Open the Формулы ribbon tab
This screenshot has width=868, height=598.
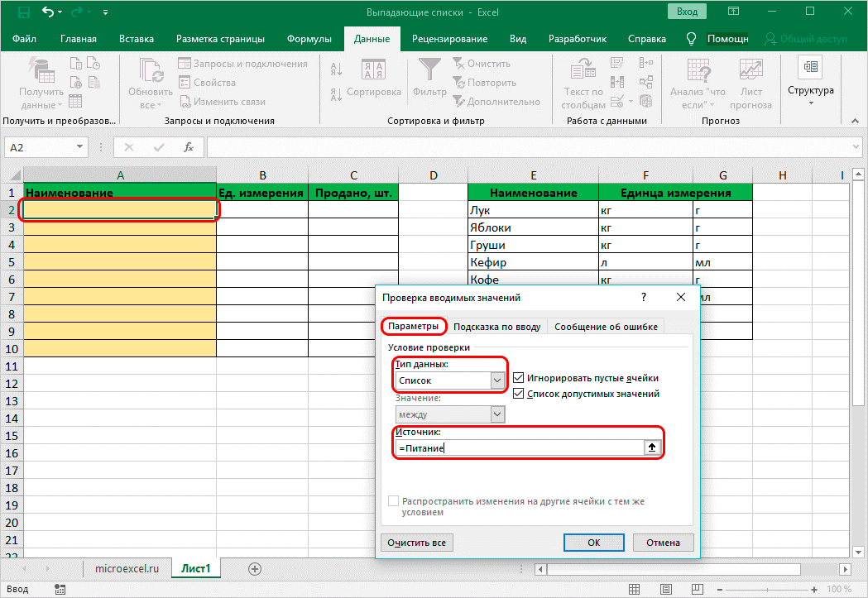[x=309, y=39]
